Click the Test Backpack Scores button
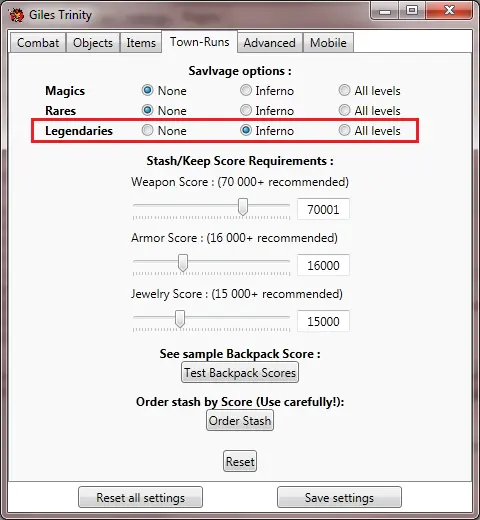 click(x=240, y=372)
